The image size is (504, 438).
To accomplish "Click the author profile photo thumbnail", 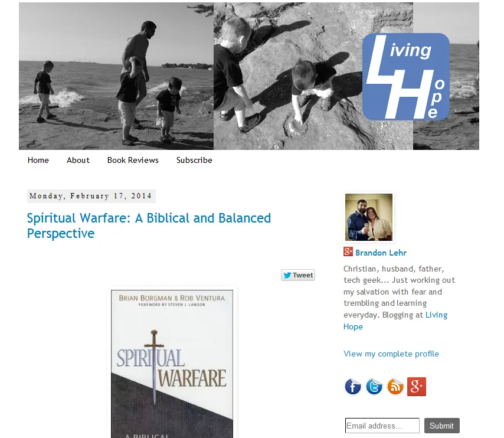I will (x=369, y=217).
